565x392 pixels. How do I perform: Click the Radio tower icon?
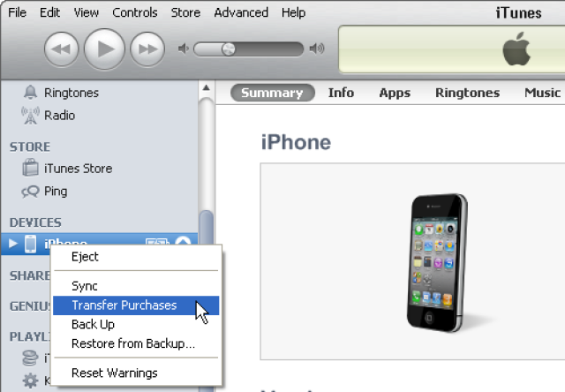coord(30,116)
